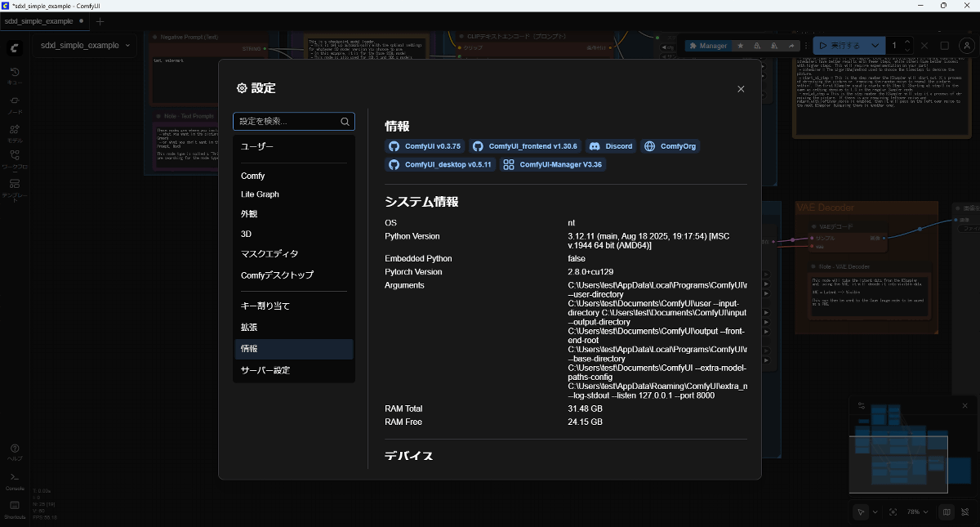Open the 78% zoom level dropdown
The height and width of the screenshot is (527, 980).
coord(918,512)
